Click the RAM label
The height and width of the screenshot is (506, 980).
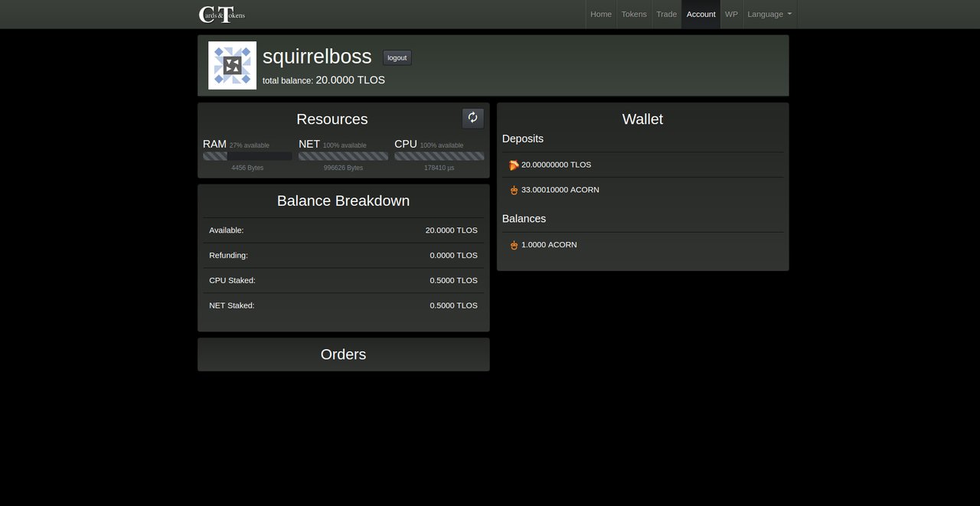click(214, 144)
